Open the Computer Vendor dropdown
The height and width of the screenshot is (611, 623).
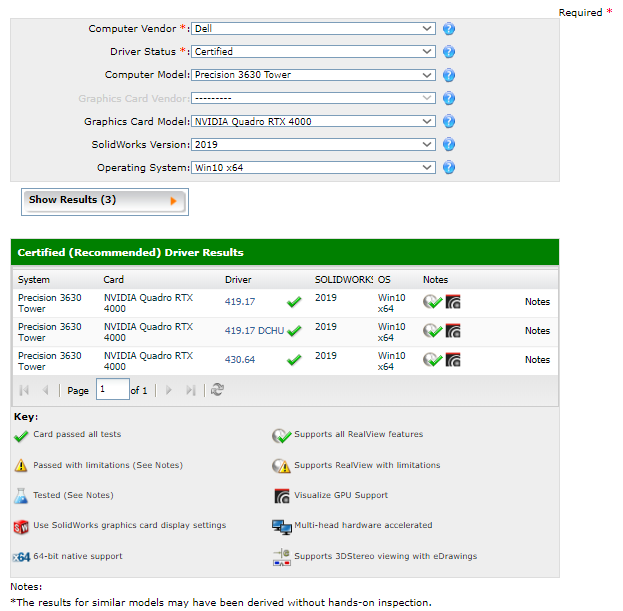[313, 29]
